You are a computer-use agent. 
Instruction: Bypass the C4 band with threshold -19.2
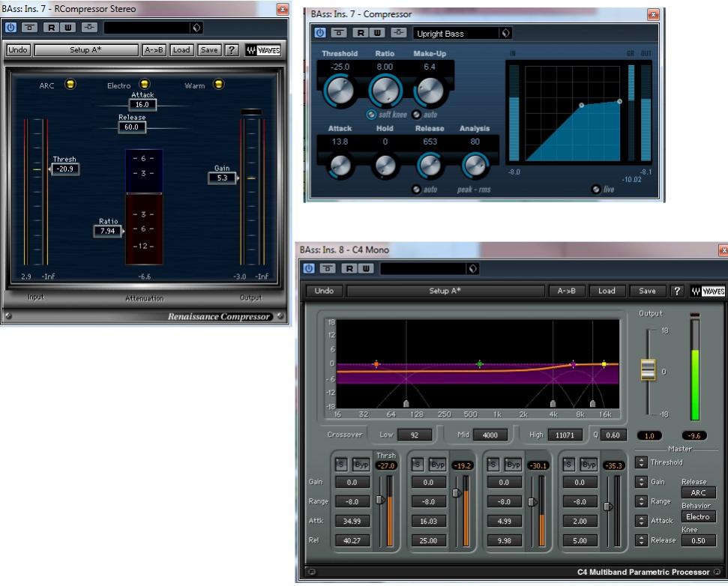437,464
